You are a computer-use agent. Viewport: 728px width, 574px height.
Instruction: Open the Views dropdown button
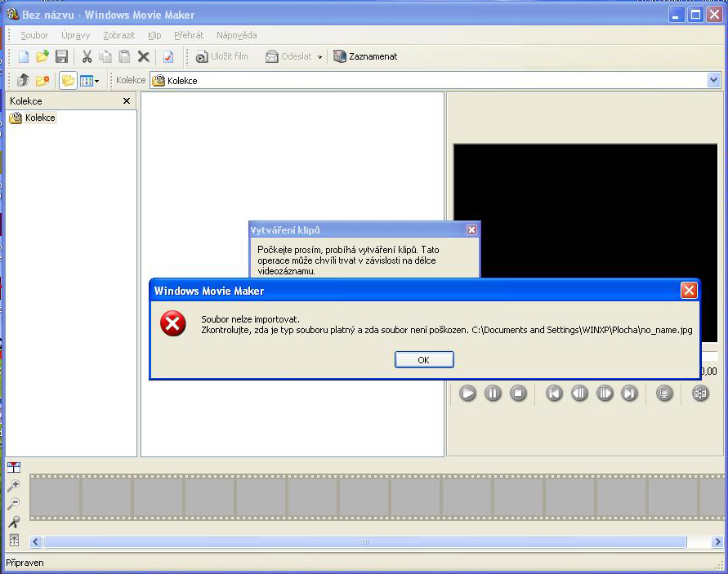click(89, 81)
